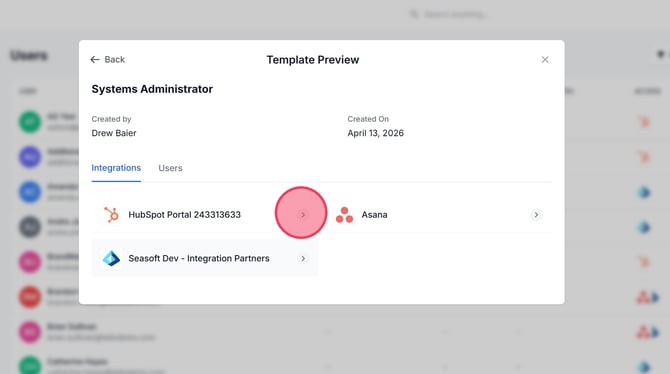Expand the Asana integration chevron
670x374 pixels.
click(x=536, y=215)
